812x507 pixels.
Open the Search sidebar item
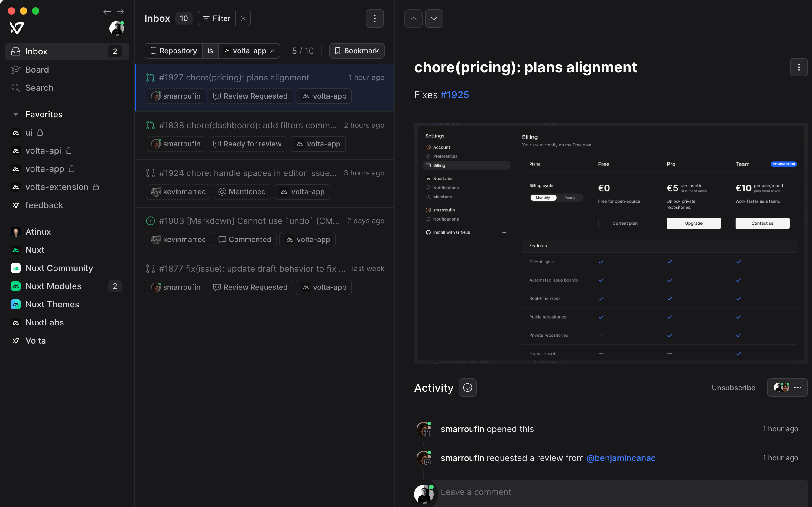coord(67,87)
